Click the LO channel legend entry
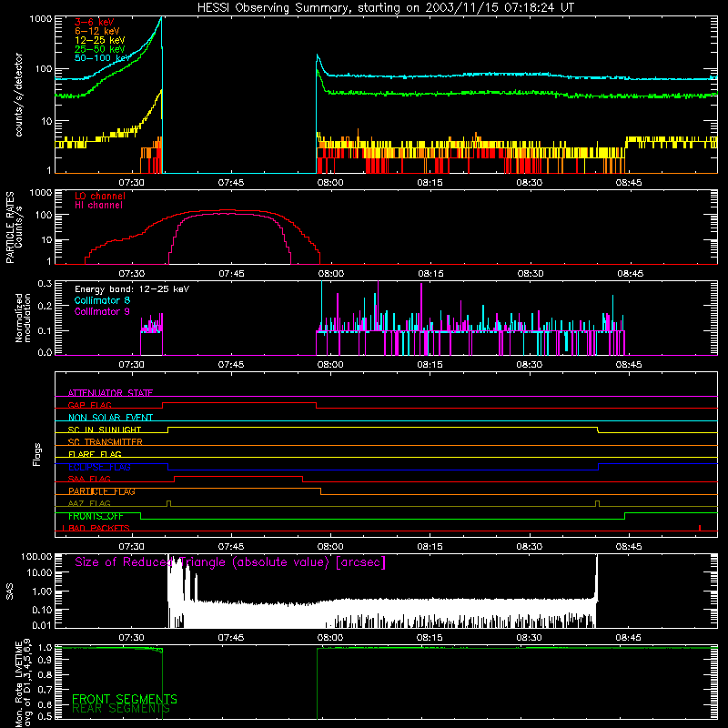728x728 pixels. tap(100, 196)
